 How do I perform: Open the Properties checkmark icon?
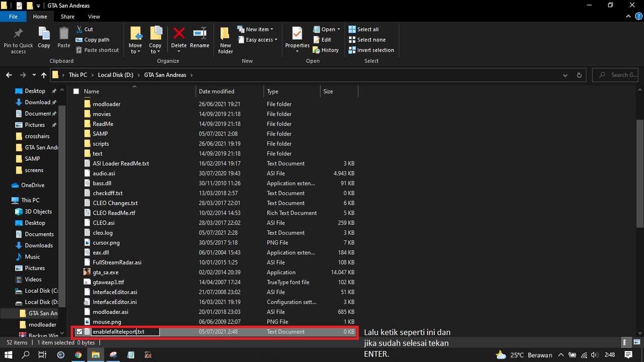tap(297, 34)
